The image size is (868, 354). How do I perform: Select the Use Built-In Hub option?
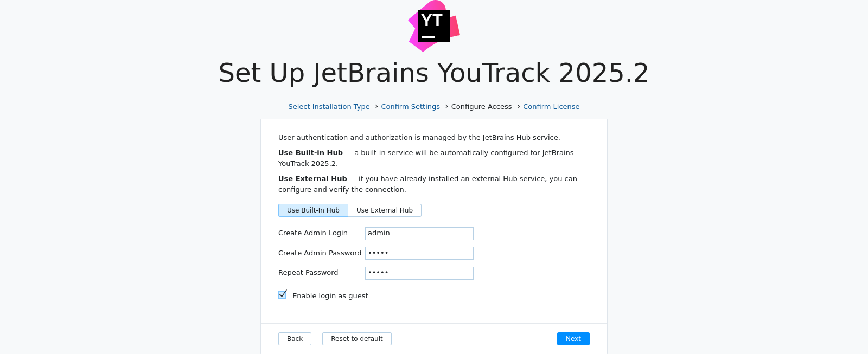point(313,210)
